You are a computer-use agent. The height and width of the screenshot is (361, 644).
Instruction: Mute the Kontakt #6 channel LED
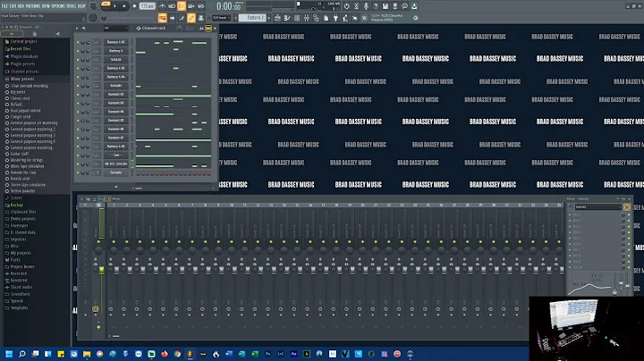78,129
